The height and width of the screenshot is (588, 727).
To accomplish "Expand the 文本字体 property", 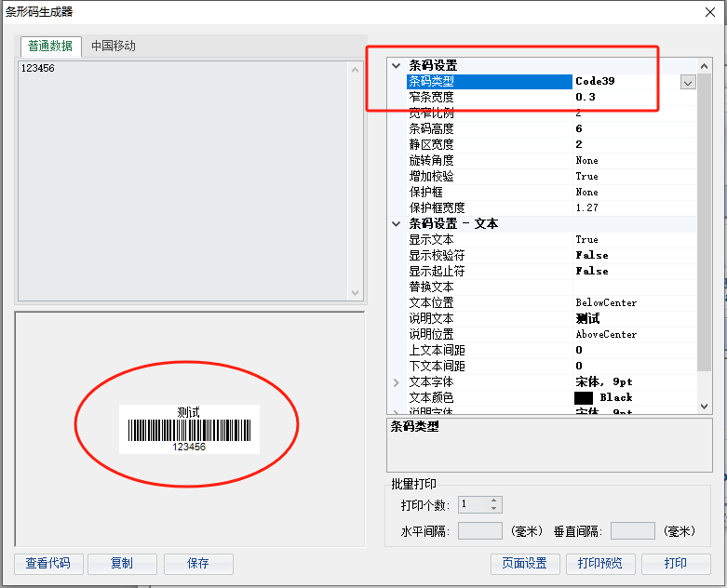I will click(x=396, y=382).
